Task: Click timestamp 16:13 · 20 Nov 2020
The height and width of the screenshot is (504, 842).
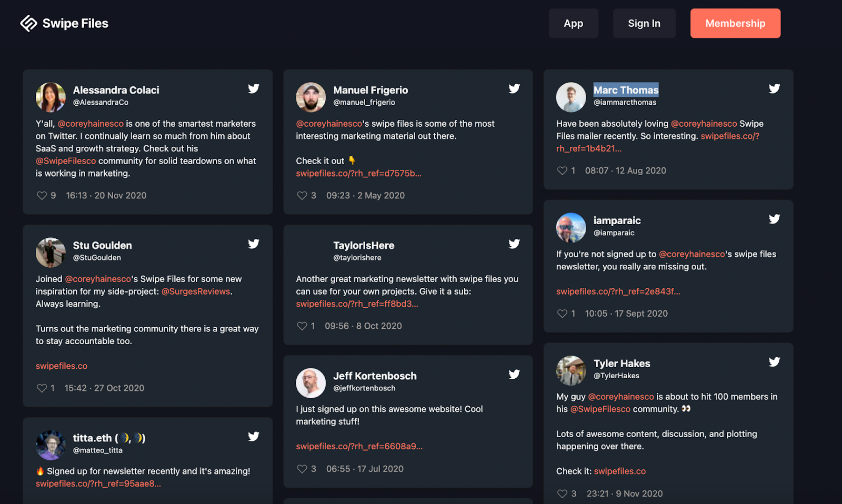Action: (x=106, y=196)
